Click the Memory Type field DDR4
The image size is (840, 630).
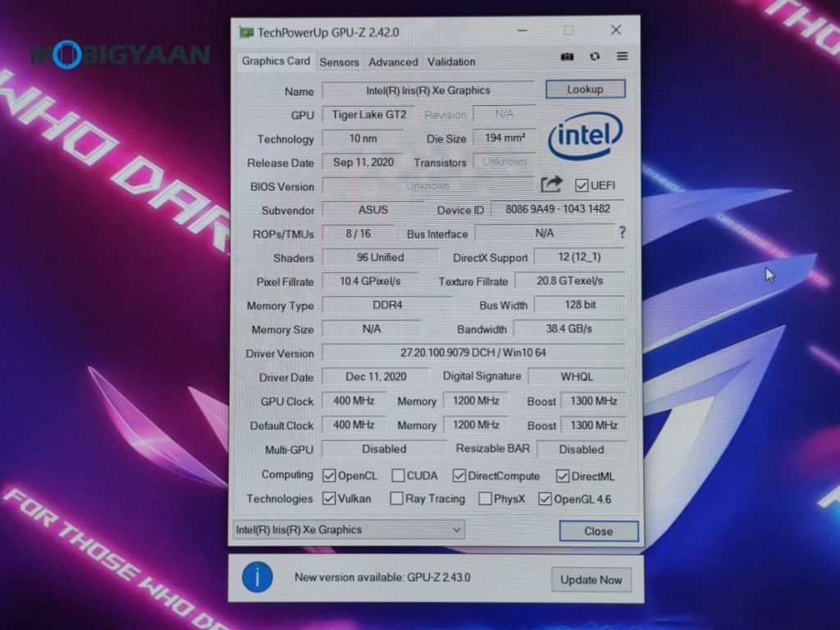tap(387, 305)
